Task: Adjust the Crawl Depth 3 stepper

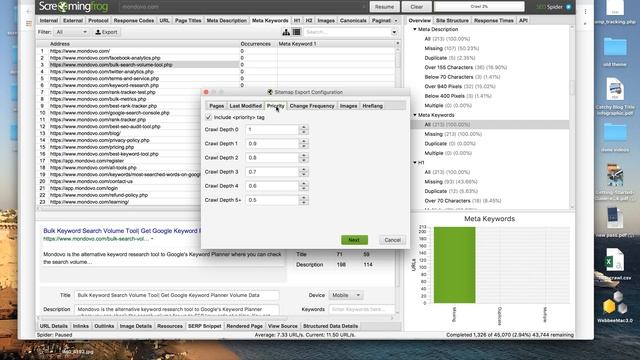Action: [303, 172]
